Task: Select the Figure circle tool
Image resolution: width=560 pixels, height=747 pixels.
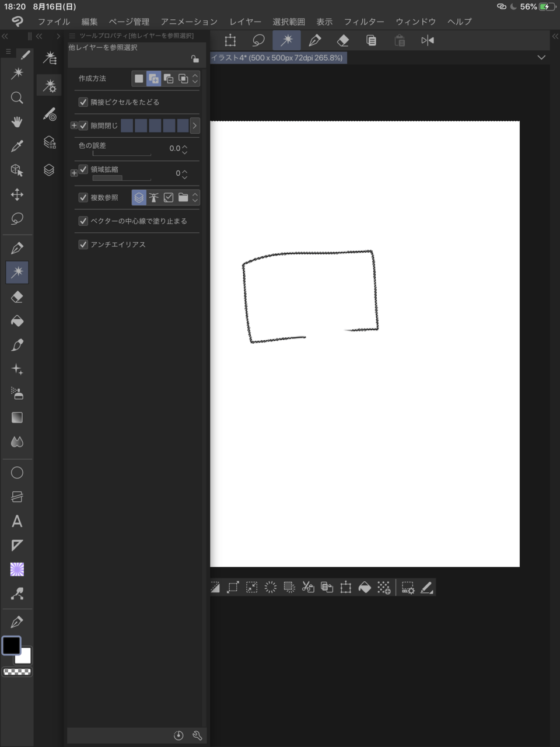Action: coord(17,473)
